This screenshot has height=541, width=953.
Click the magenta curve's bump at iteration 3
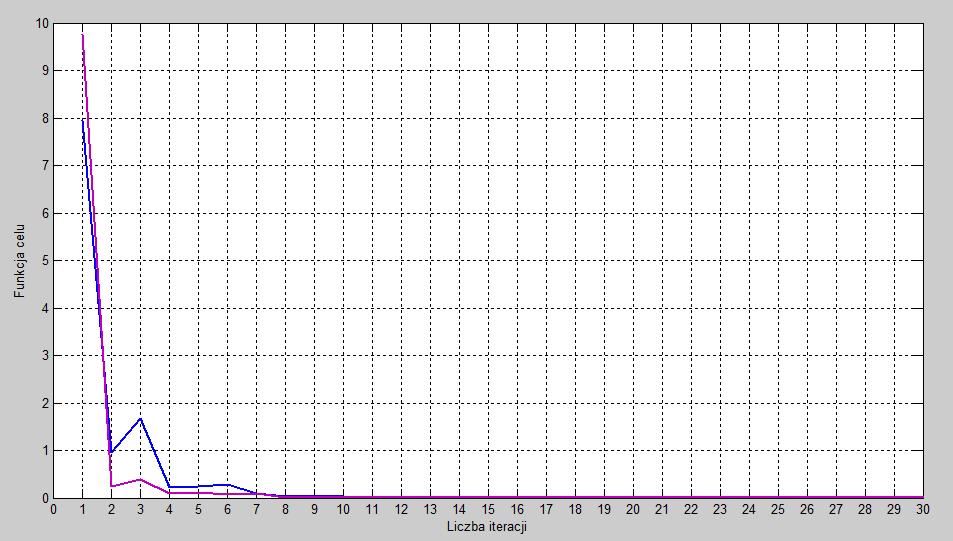(x=140, y=480)
